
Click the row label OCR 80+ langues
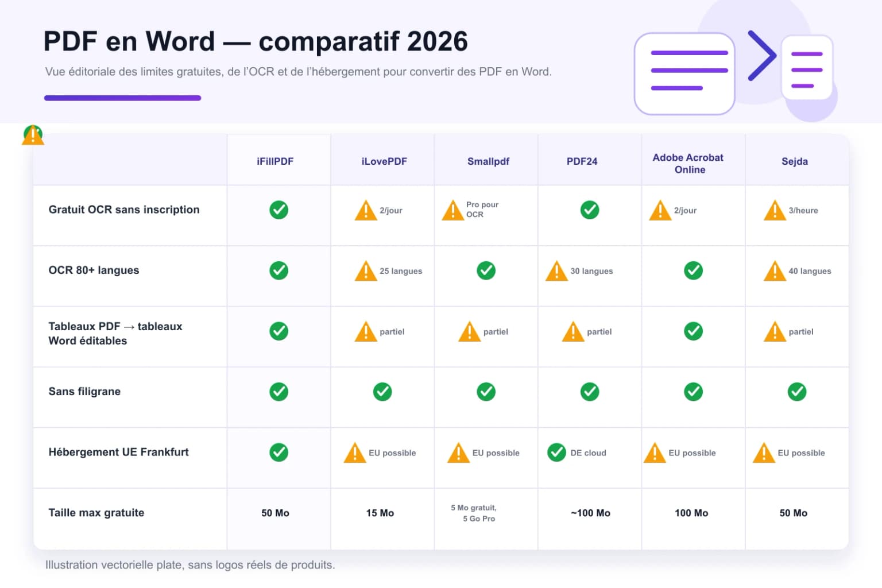(94, 270)
